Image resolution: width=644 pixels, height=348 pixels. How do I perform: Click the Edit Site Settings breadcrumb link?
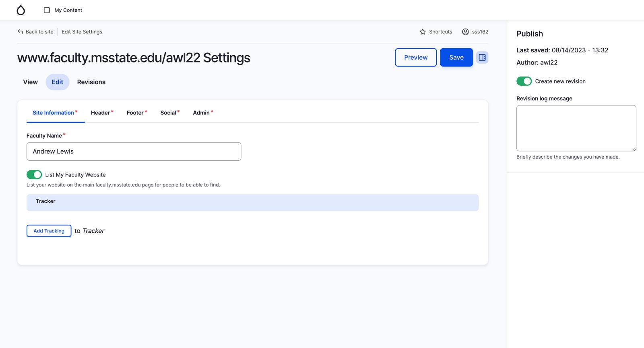[x=82, y=32]
